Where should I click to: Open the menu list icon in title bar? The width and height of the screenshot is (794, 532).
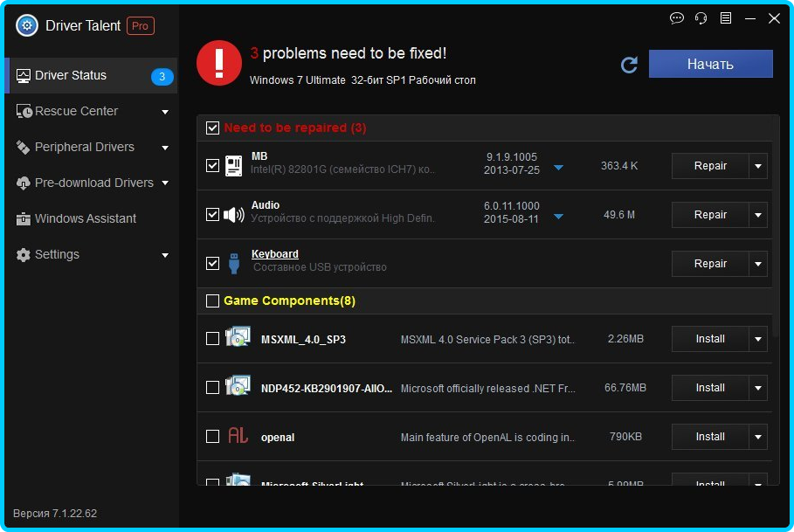[726, 18]
